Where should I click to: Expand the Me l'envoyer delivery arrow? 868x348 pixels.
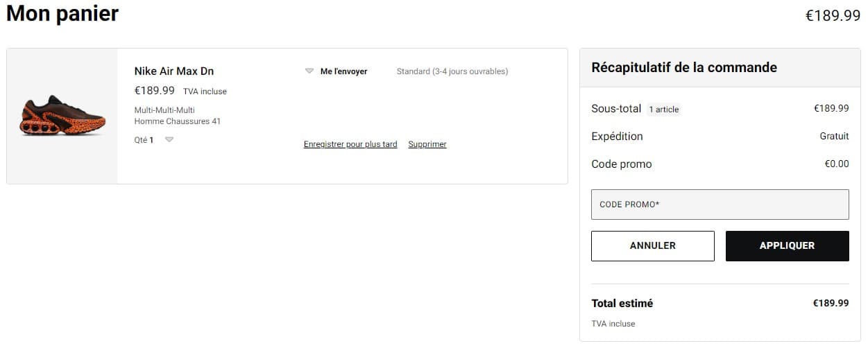point(309,71)
